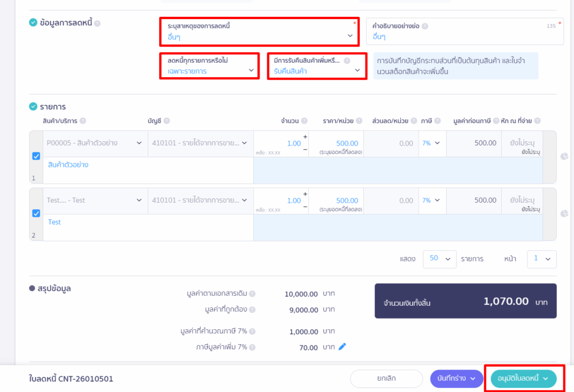
Task: Change the rows-per-page dropdown showing 50
Action: click(439, 259)
